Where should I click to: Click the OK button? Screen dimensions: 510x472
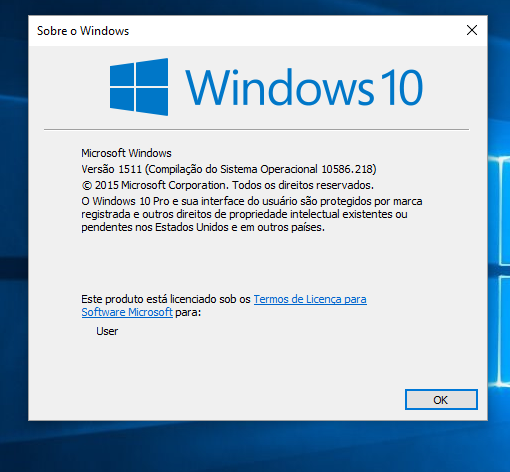[441, 399]
